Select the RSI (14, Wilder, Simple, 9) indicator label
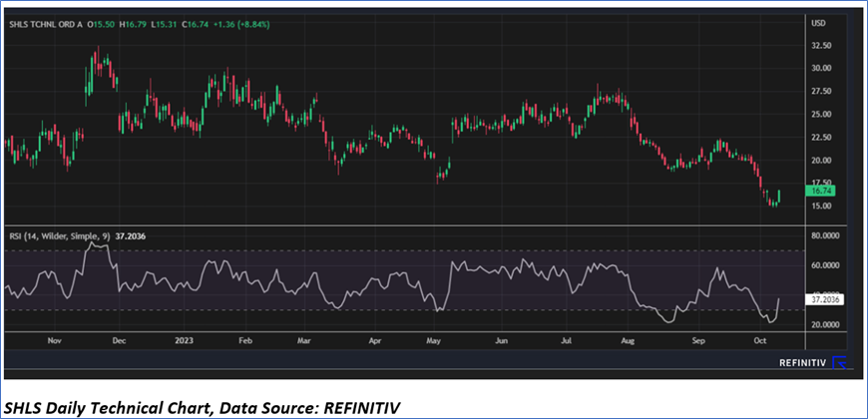This screenshot has width=868, height=419. pyautogui.click(x=59, y=238)
